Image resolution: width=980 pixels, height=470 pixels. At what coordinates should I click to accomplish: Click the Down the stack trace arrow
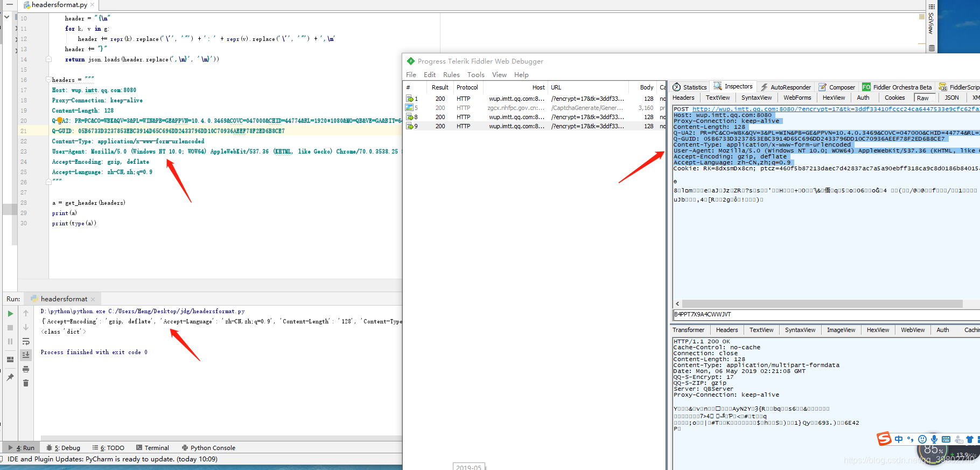[x=26, y=327]
